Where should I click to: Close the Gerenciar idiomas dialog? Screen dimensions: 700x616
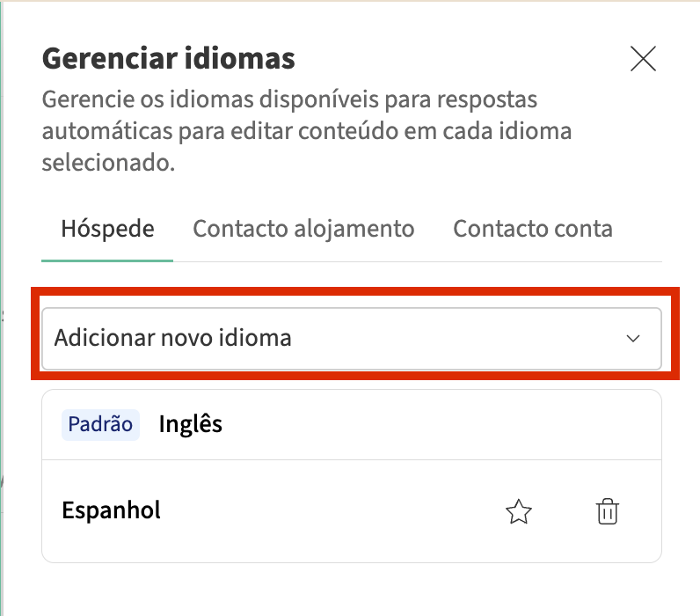644,59
